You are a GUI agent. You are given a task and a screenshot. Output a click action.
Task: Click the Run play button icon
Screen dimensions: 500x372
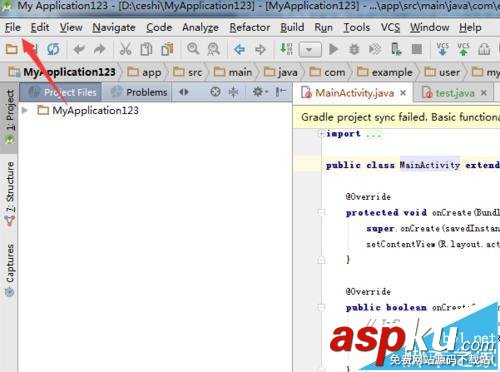coord(333,49)
